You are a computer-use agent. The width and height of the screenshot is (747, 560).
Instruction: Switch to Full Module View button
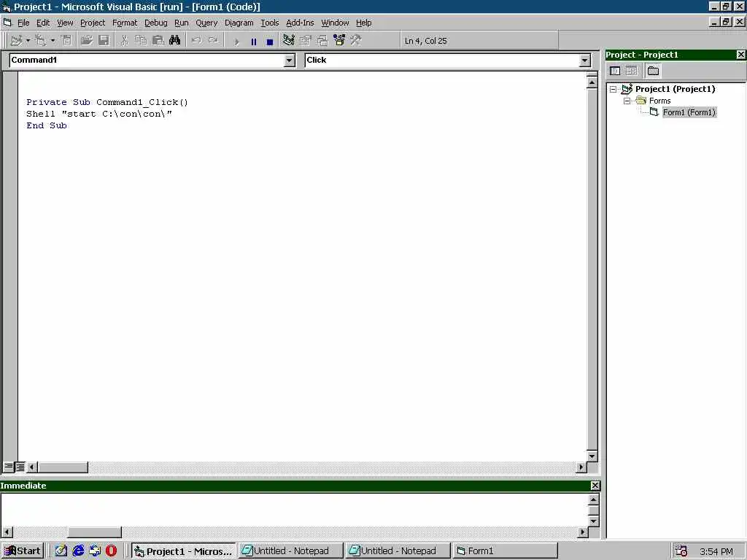coord(20,467)
